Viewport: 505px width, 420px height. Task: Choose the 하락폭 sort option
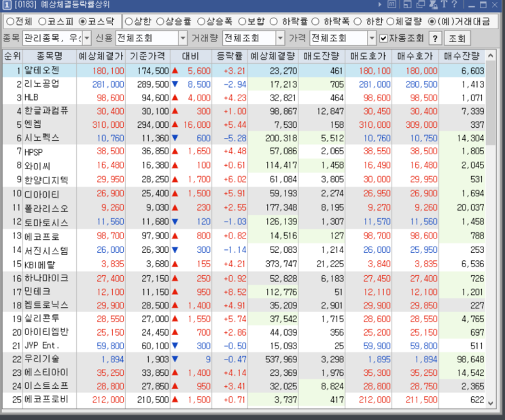(330, 22)
